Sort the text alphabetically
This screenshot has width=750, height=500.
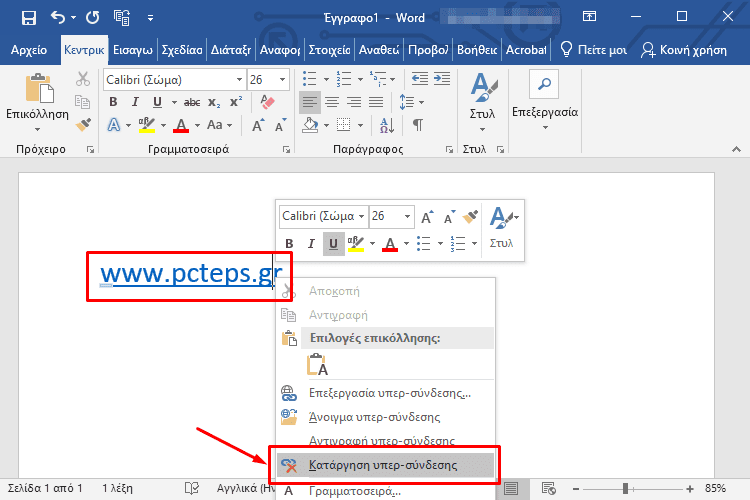[x=386, y=125]
